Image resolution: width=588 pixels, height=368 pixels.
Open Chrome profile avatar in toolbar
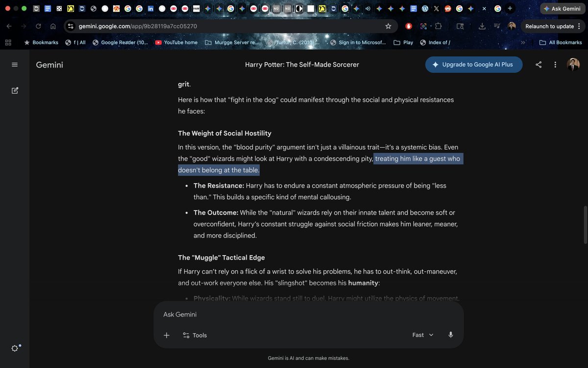pyautogui.click(x=512, y=26)
